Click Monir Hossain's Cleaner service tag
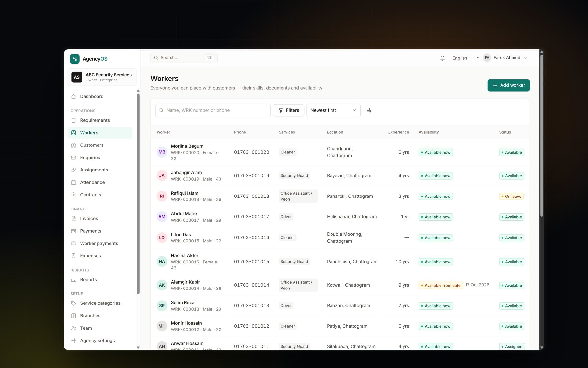 (x=288, y=326)
